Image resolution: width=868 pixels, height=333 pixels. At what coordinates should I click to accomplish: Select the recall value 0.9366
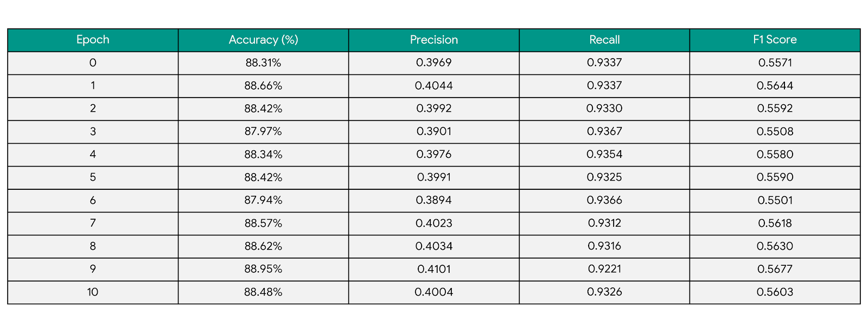pyautogui.click(x=604, y=200)
